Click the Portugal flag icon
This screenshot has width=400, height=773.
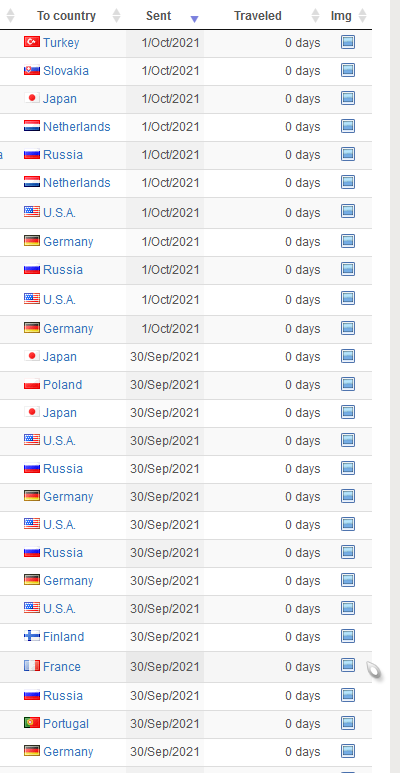point(32,723)
